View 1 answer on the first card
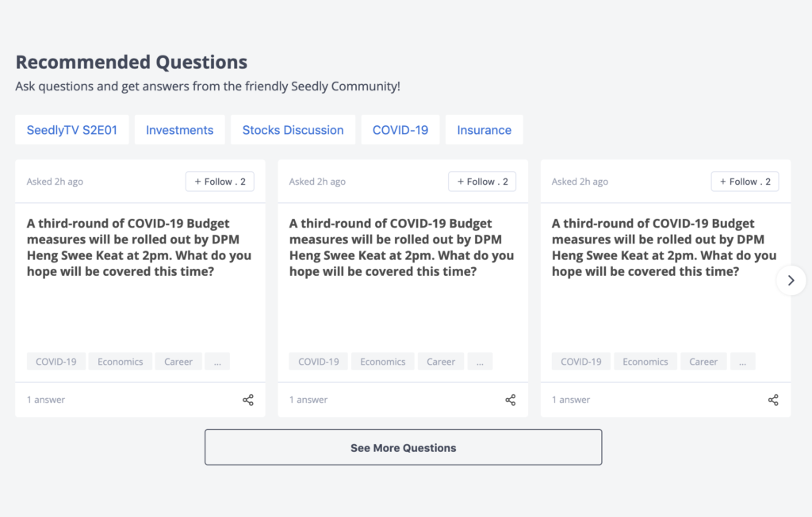812x517 pixels. pos(46,400)
